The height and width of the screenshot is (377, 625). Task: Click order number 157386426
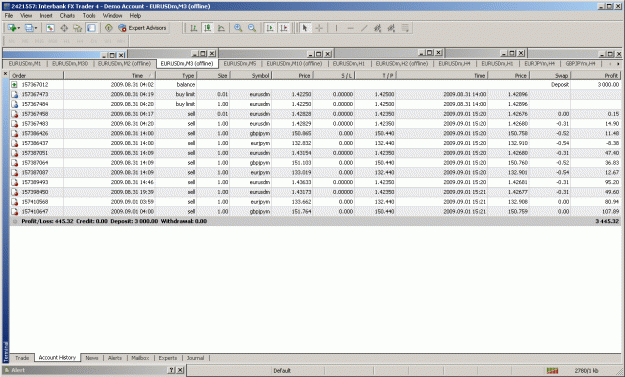[x=35, y=134]
